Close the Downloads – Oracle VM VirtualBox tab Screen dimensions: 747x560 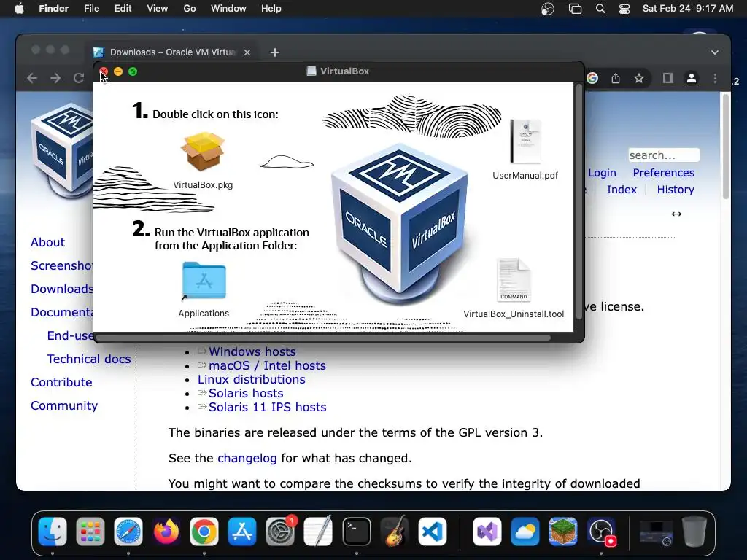pyautogui.click(x=247, y=52)
